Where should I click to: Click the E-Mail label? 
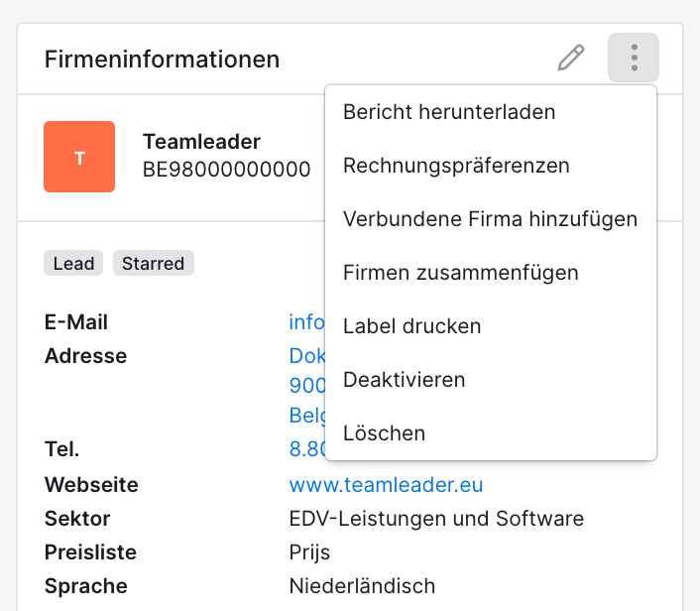76,322
